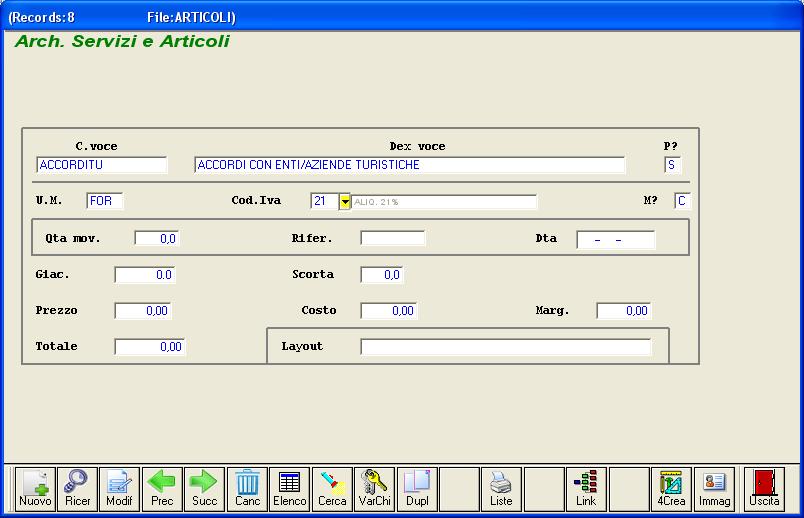Image resolution: width=804 pixels, height=518 pixels.
Task: Focus the P? field containing S
Action: [672, 165]
